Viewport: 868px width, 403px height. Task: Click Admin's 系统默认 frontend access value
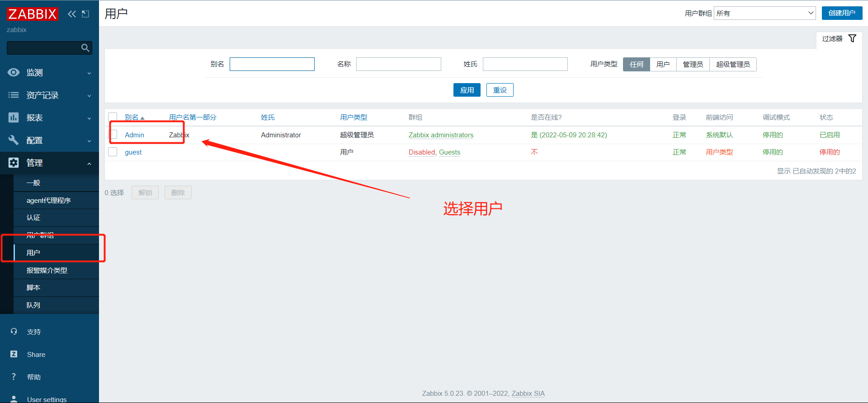(719, 135)
